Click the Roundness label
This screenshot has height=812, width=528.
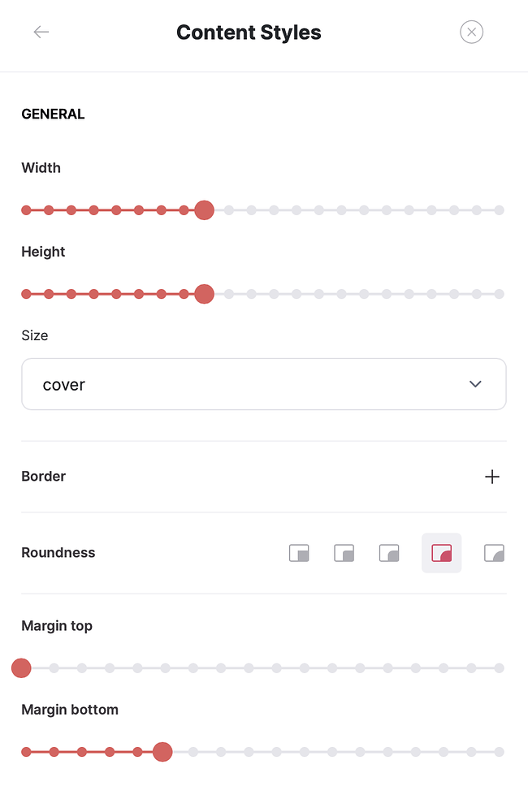(x=58, y=553)
